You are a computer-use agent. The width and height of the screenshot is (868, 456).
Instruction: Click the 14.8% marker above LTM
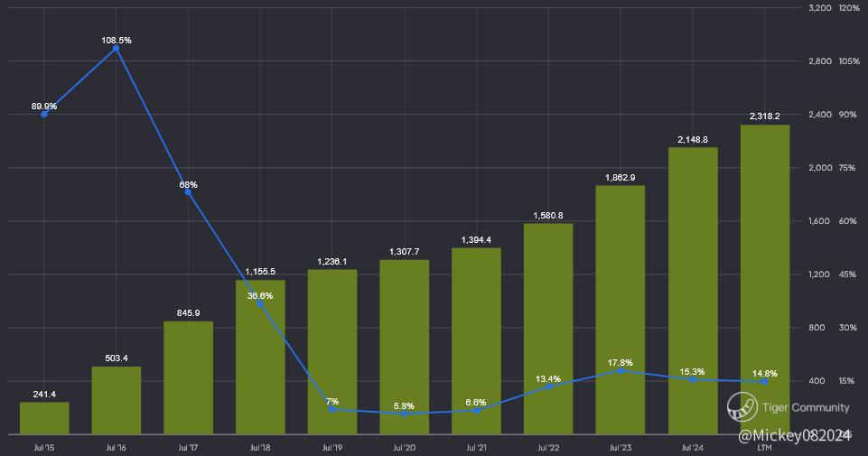click(764, 381)
